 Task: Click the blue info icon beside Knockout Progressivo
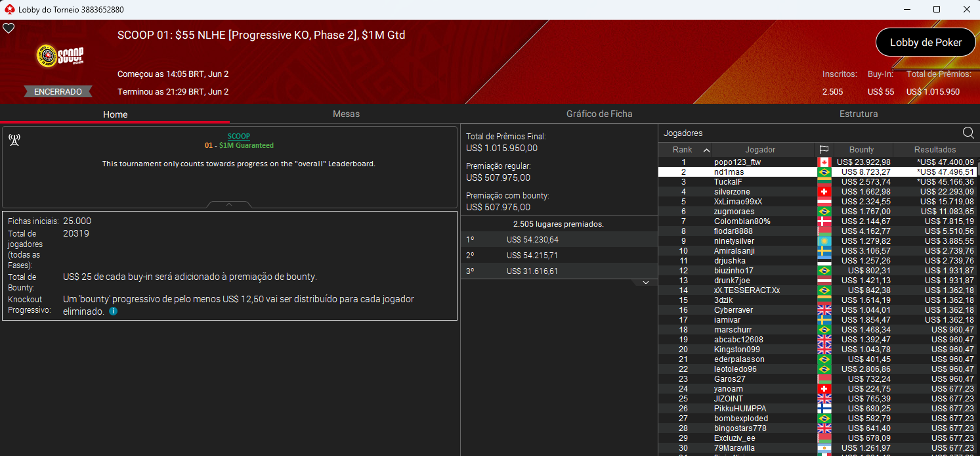tap(113, 311)
